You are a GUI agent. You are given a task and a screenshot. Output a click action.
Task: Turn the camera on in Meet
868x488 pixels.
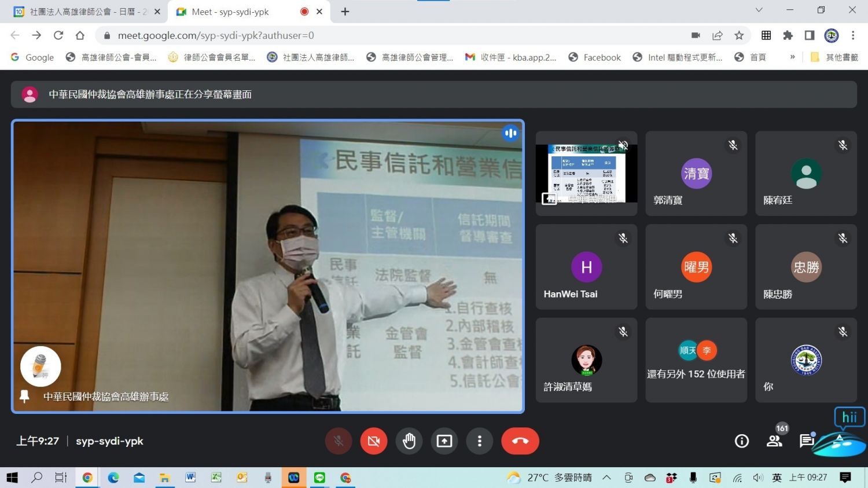coord(374,441)
